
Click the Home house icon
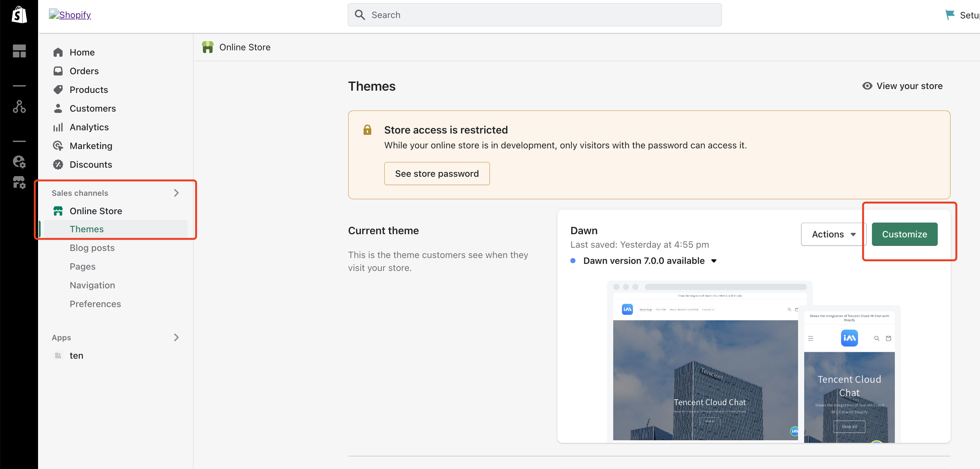tap(58, 52)
